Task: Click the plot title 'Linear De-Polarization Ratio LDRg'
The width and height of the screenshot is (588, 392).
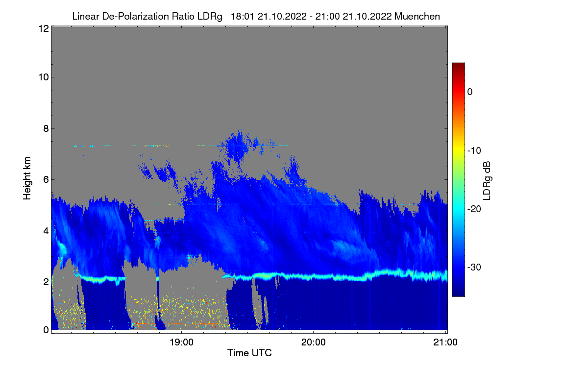Action: click(x=147, y=17)
